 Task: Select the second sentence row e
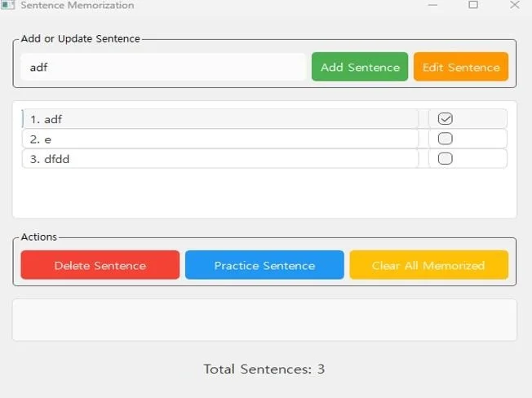point(220,139)
